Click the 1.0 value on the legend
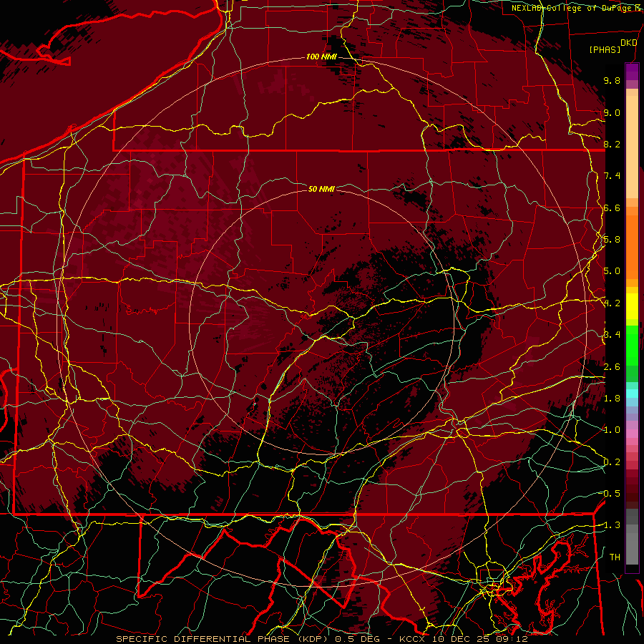Screen dimensions: 644x644 point(612,430)
